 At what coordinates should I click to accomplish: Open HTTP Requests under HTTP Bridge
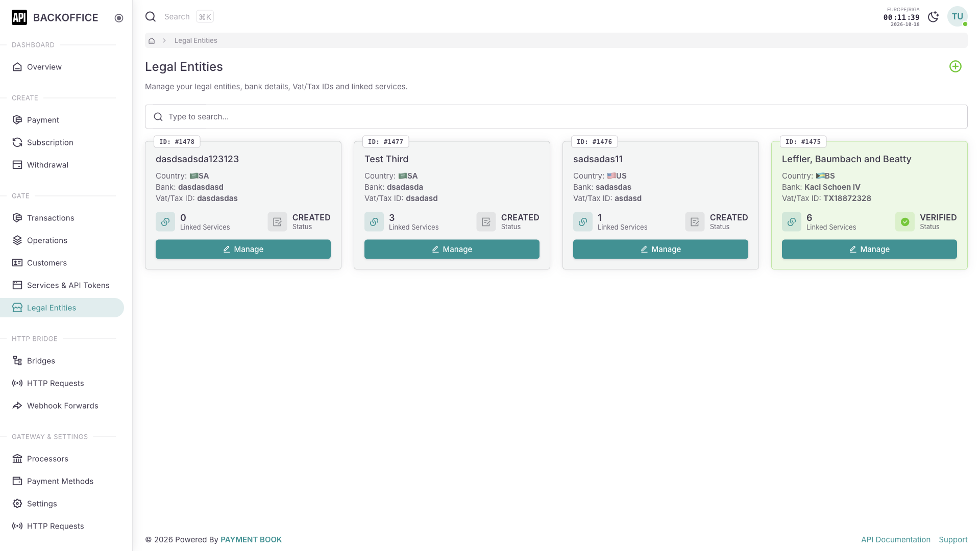[62, 383]
